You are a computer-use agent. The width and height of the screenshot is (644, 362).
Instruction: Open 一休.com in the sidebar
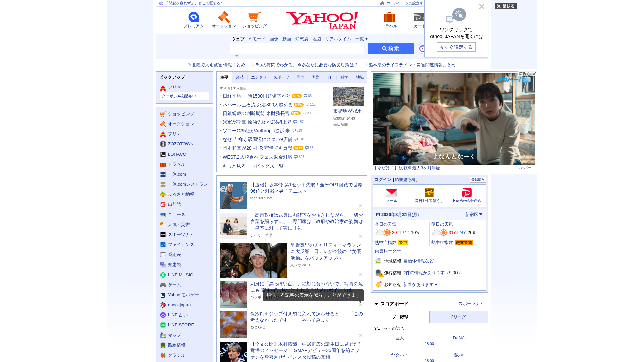177,174
